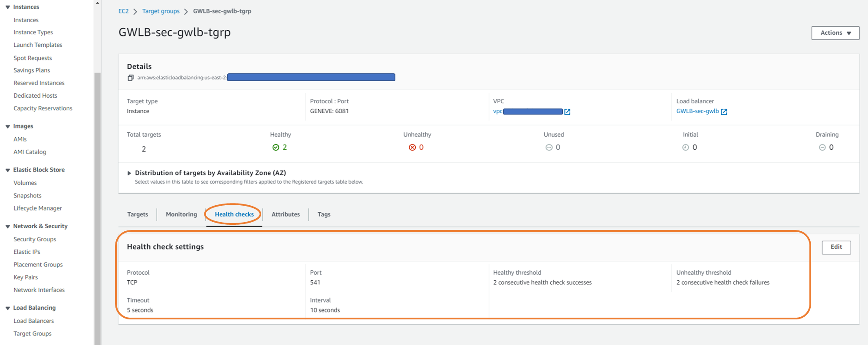
Task: Click the health check protocol value 'TCP'
Action: [x=132, y=283]
